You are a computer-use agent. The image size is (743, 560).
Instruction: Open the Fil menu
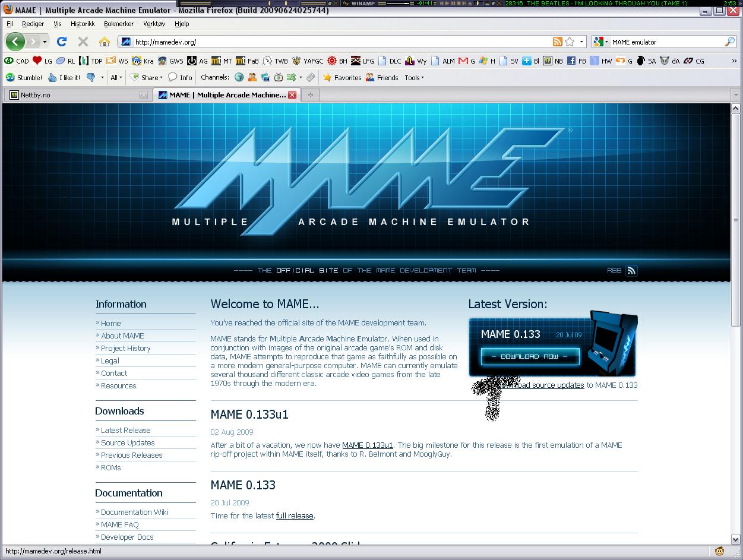(10, 24)
